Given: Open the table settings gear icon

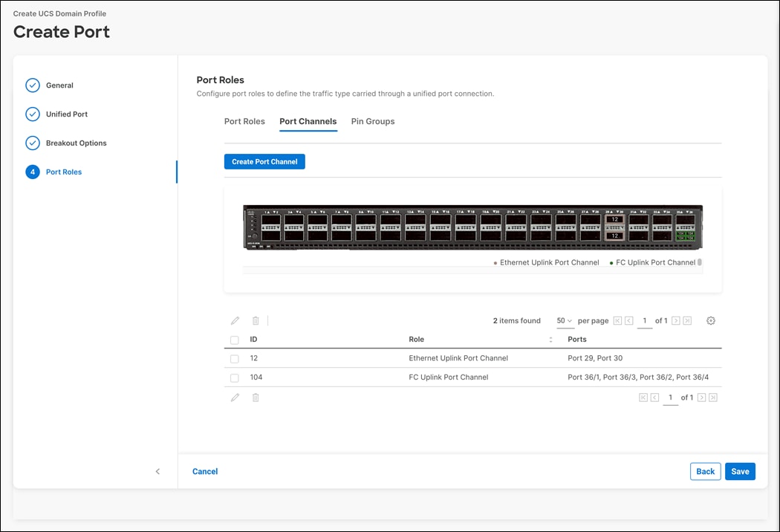Looking at the screenshot, I should coord(711,320).
